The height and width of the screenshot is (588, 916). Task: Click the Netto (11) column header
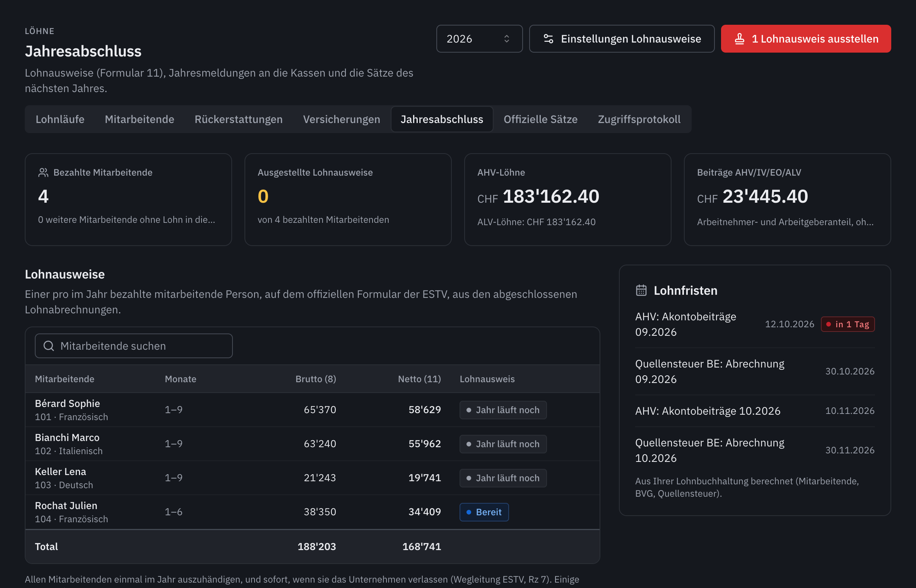tap(419, 379)
